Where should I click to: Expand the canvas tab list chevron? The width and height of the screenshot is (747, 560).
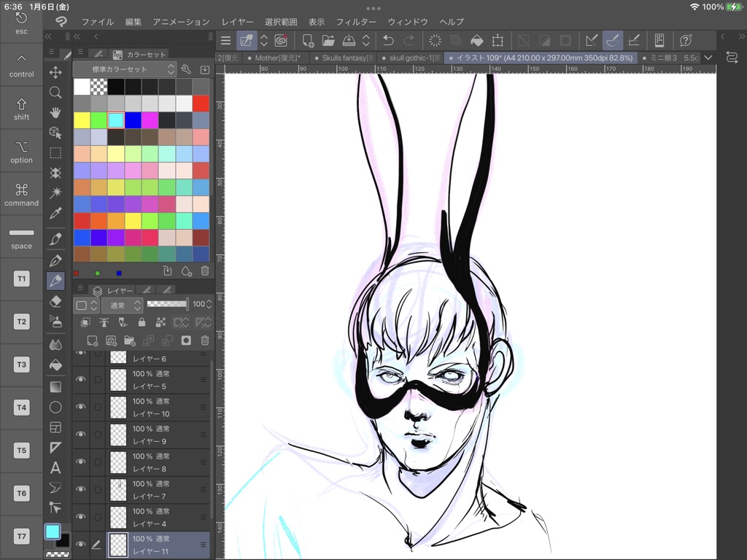(708, 58)
